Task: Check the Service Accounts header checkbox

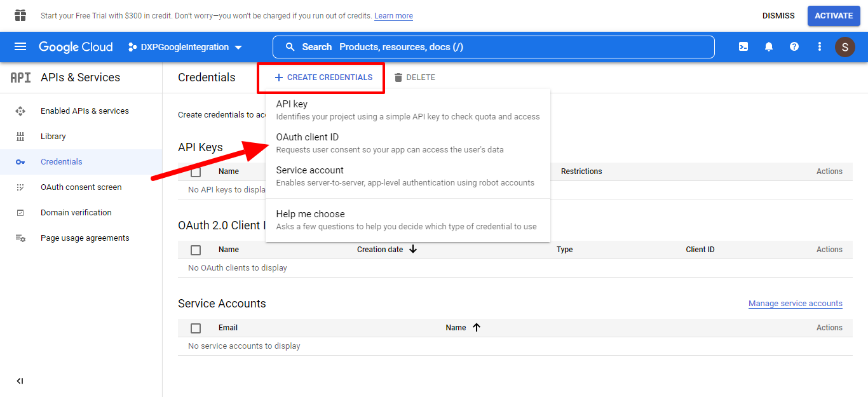Action: 196,328
